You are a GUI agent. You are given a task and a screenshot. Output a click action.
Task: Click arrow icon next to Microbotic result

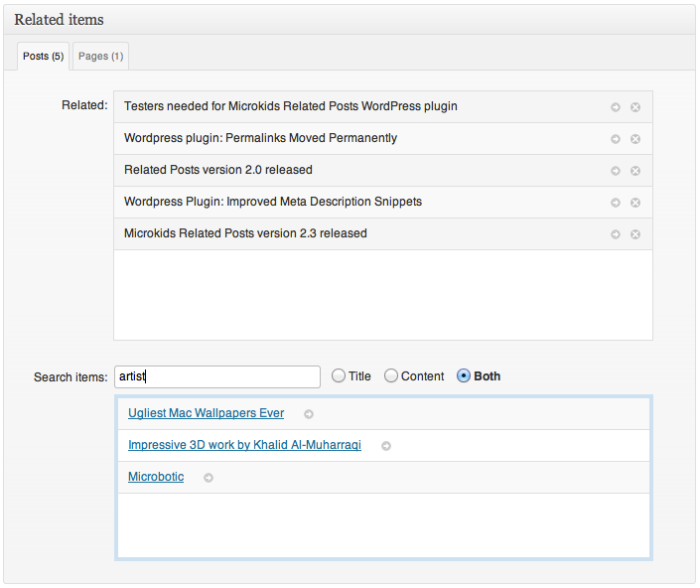[209, 478]
